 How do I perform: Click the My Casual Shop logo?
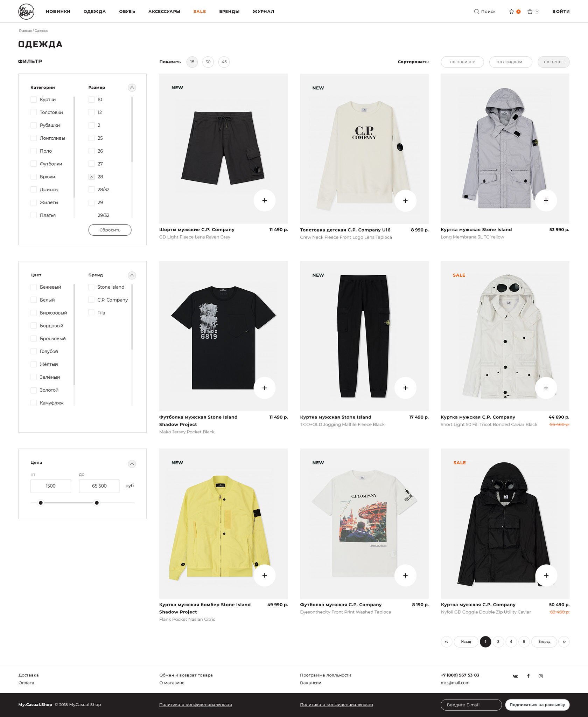(26, 12)
